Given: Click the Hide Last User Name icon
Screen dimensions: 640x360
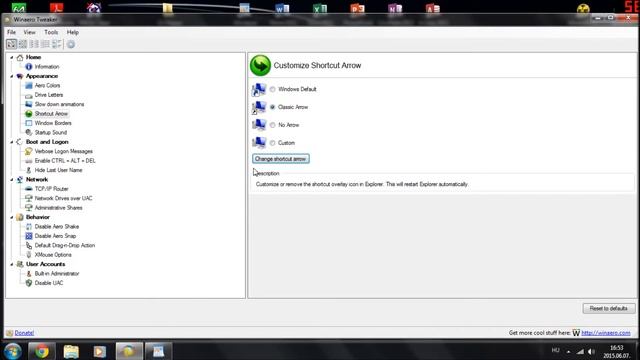Looking at the screenshot, I should coord(29,170).
